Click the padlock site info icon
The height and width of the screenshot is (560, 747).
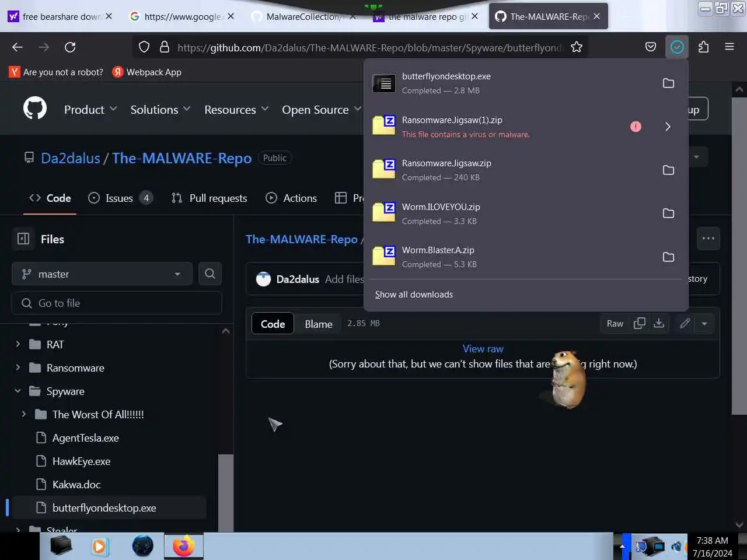[165, 47]
